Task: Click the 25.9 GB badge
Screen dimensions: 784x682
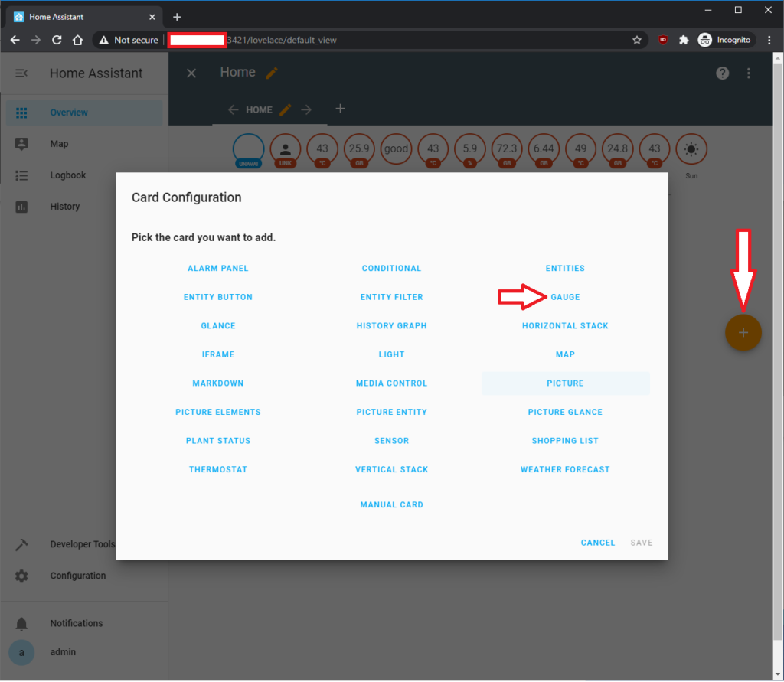Action: (x=359, y=150)
